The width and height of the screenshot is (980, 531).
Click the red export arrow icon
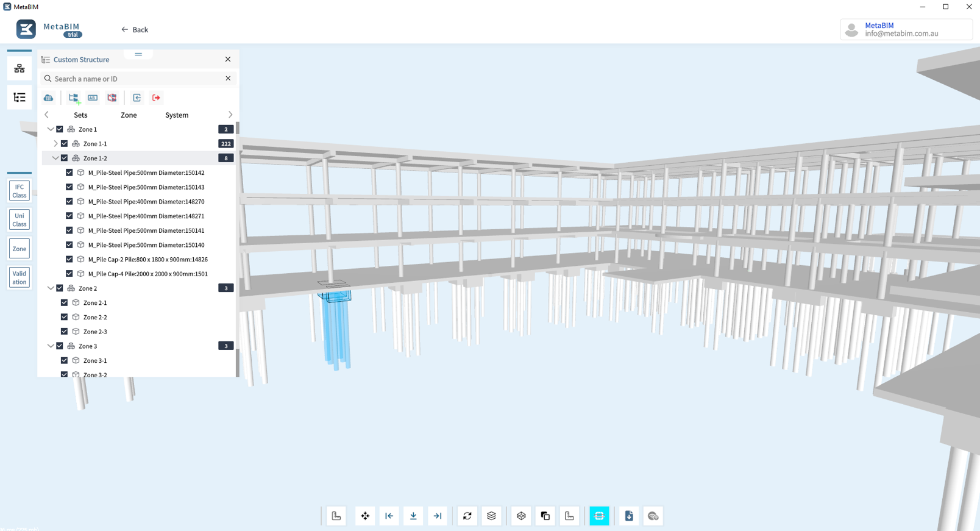(x=156, y=98)
